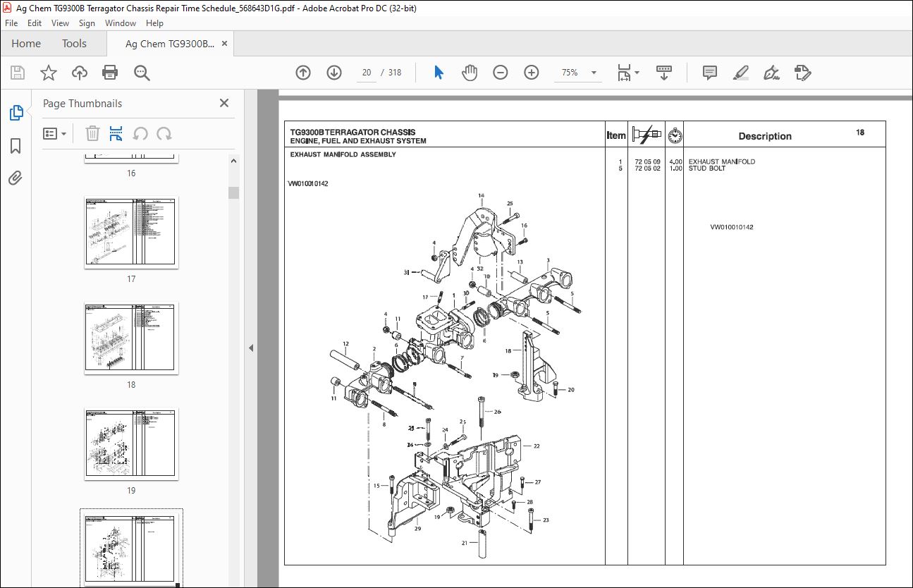The image size is (913, 588).
Task: Open the View menu
Action: [60, 23]
